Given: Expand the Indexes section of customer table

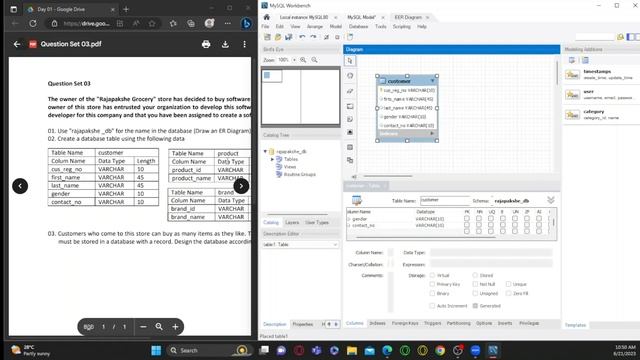Looking at the screenshot, I should [x=432, y=133].
